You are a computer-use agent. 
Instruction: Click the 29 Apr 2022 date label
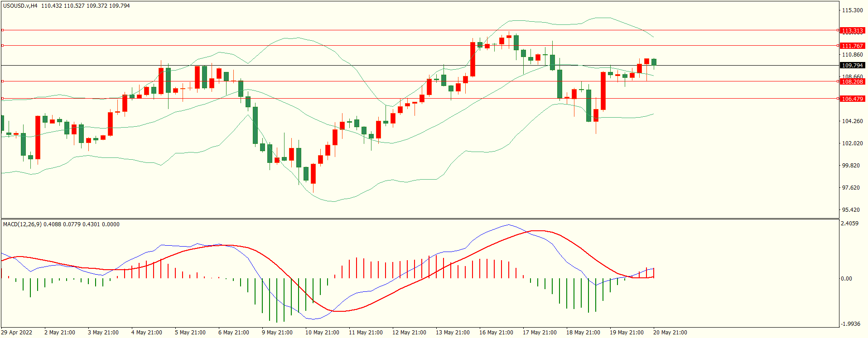(x=17, y=333)
